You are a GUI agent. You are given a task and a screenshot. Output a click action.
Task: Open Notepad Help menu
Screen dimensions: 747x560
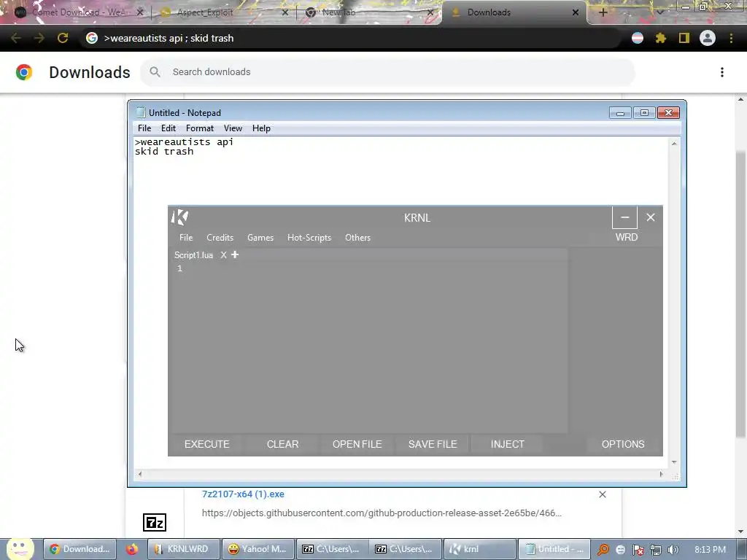tap(261, 128)
